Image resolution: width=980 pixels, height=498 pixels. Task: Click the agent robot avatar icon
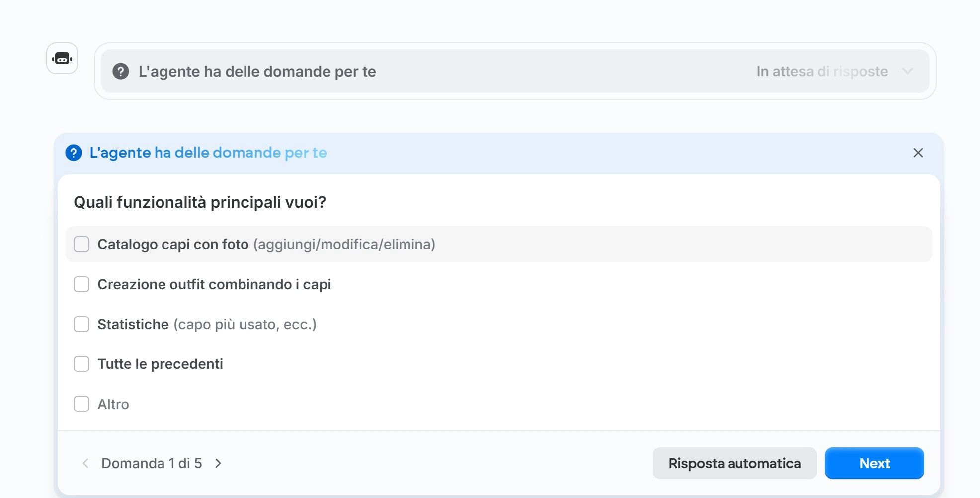(x=62, y=59)
